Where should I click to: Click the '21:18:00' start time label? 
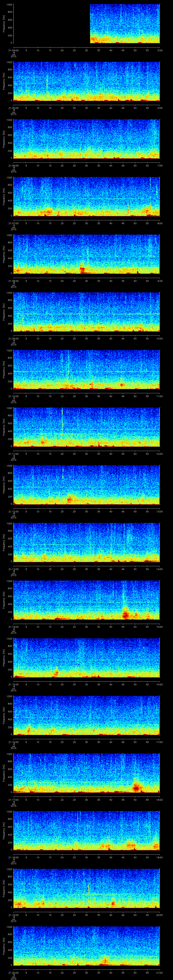point(13,857)
